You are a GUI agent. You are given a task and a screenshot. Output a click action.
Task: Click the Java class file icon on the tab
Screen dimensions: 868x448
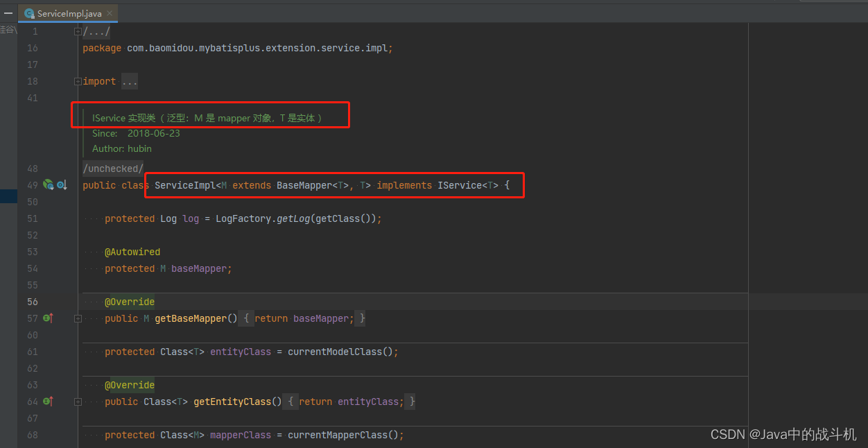29,14
